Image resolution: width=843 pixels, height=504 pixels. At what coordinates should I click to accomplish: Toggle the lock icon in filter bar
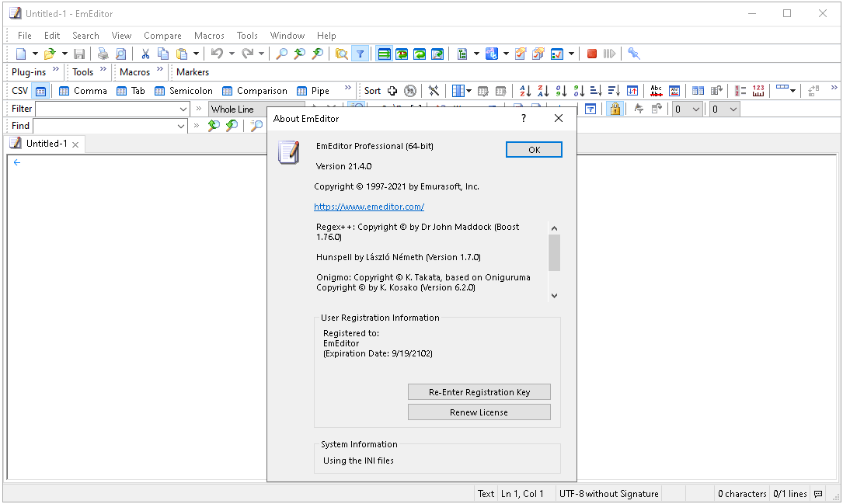pyautogui.click(x=615, y=109)
